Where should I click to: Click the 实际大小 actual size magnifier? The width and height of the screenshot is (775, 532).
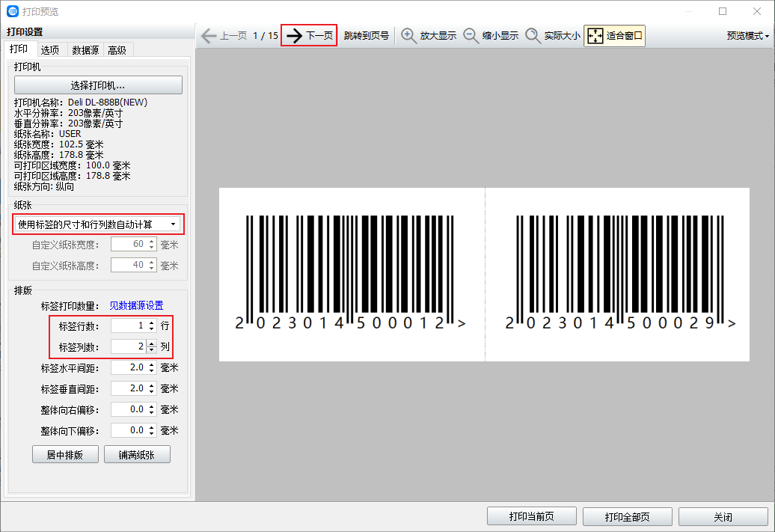click(553, 36)
